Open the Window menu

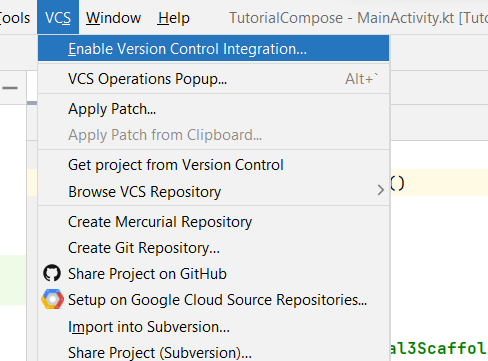pyautogui.click(x=113, y=18)
